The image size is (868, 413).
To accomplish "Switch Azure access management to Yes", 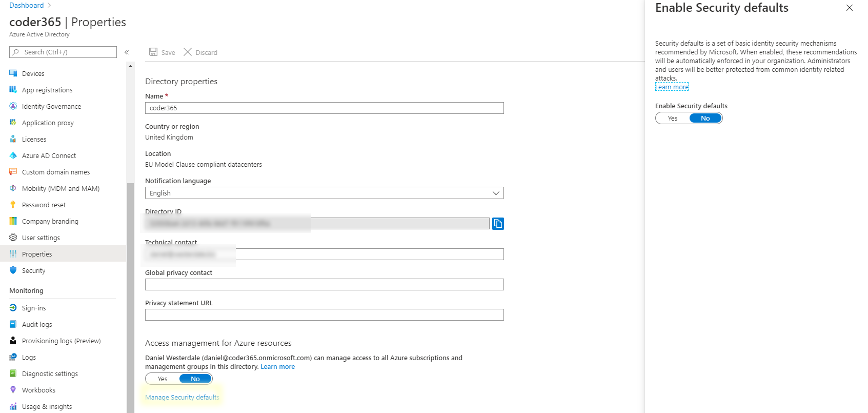I will click(163, 379).
